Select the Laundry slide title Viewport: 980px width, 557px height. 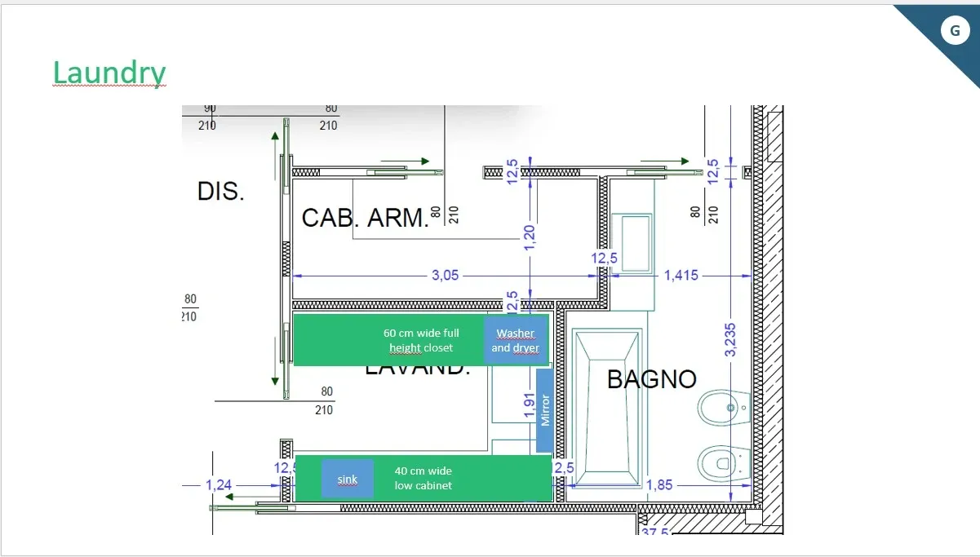tap(109, 73)
